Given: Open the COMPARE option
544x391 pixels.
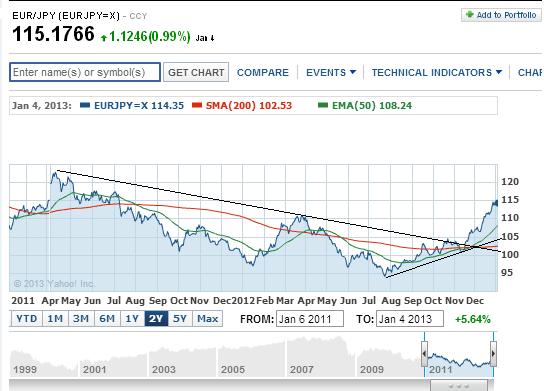Looking at the screenshot, I should (x=263, y=73).
